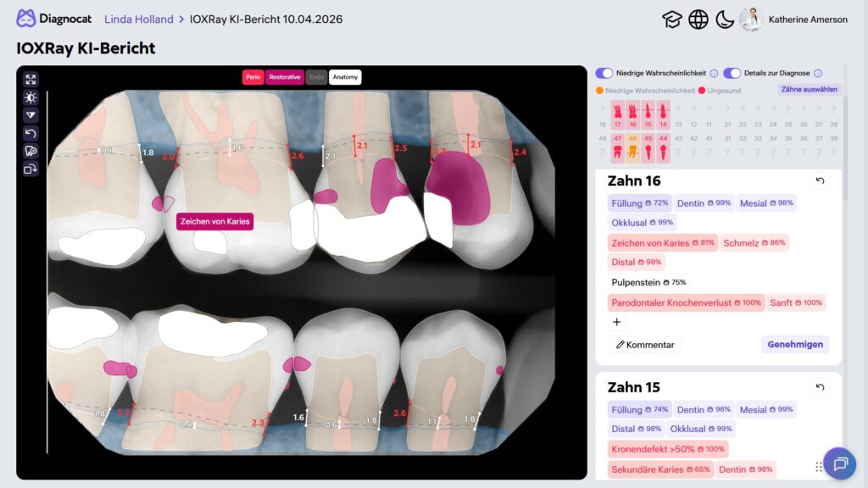The width and height of the screenshot is (868, 488).
Task: Click the Genehmigen button for Zahn 16
Action: 794,344
